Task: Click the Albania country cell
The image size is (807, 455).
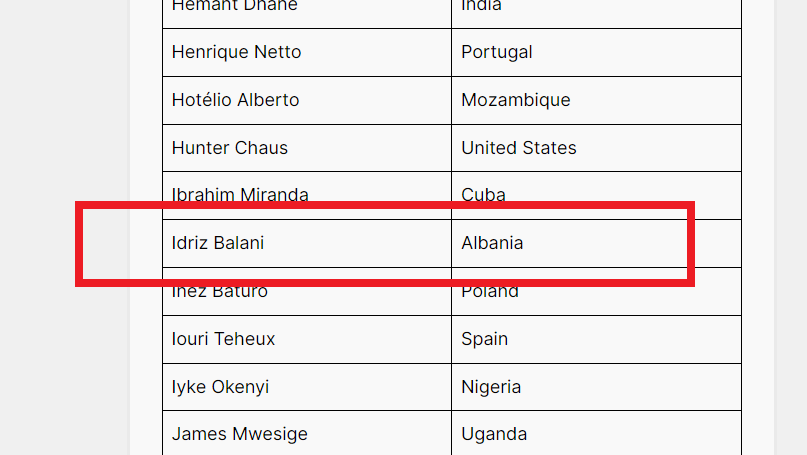Action: (596, 243)
